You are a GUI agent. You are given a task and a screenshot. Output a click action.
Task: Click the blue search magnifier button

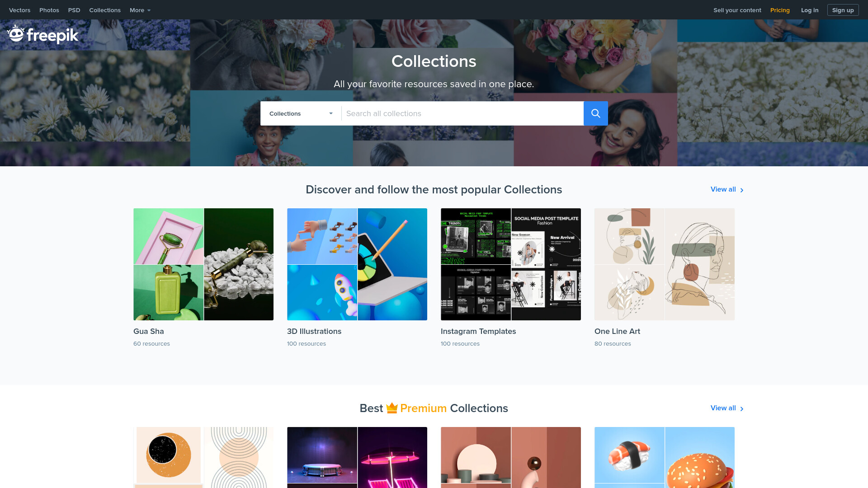coord(595,113)
